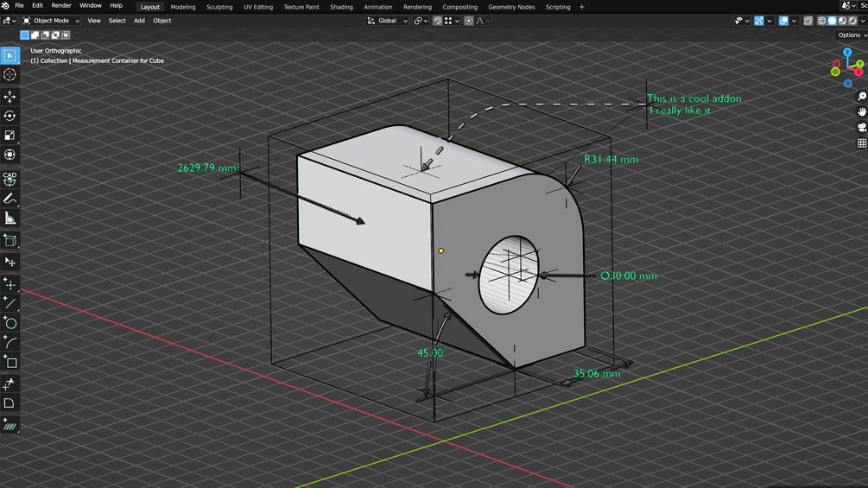Toggle proportional editing button
This screenshot has width=868, height=488.
click(x=469, y=21)
